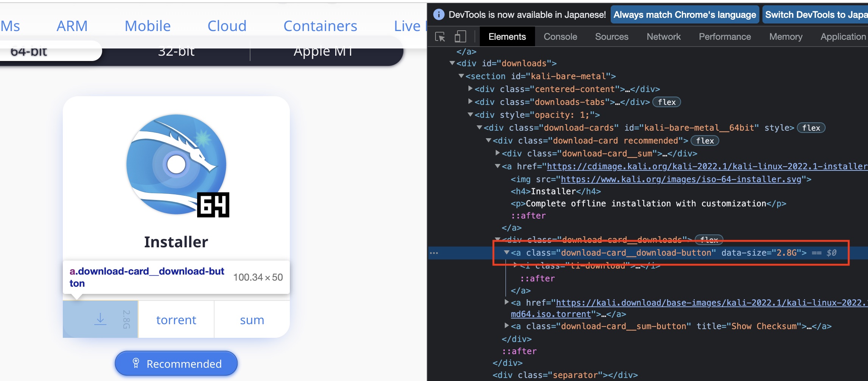Select the paragraph 'Complete offline installation' row
The height and width of the screenshot is (381, 868).
click(648, 203)
